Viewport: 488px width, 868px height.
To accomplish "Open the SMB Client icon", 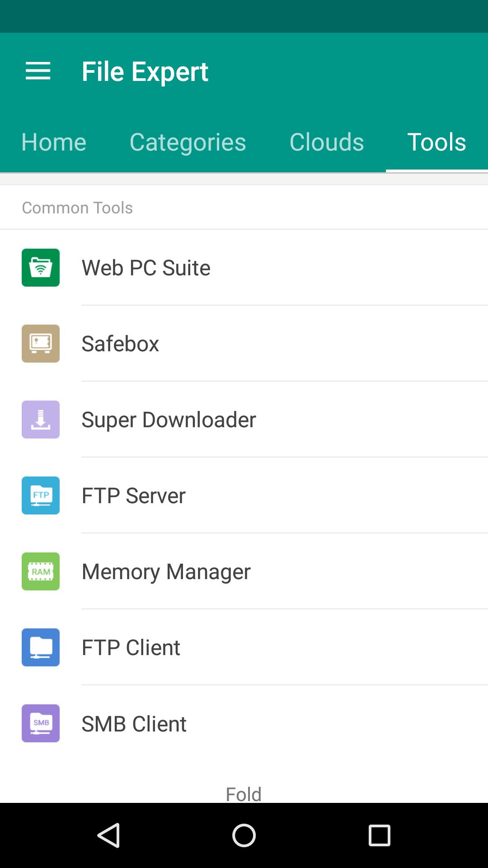I will pos(40,723).
